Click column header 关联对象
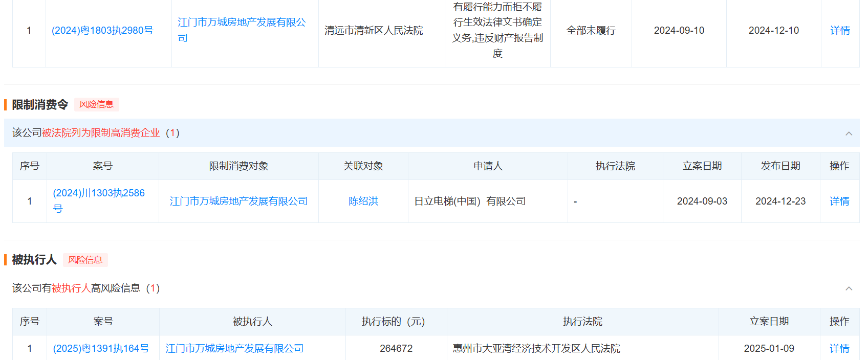This screenshot has width=868, height=360. [363, 166]
